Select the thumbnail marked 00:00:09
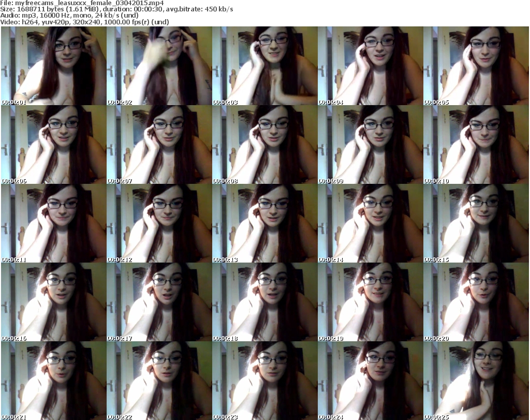This screenshot has height=420, width=530. pos(370,145)
